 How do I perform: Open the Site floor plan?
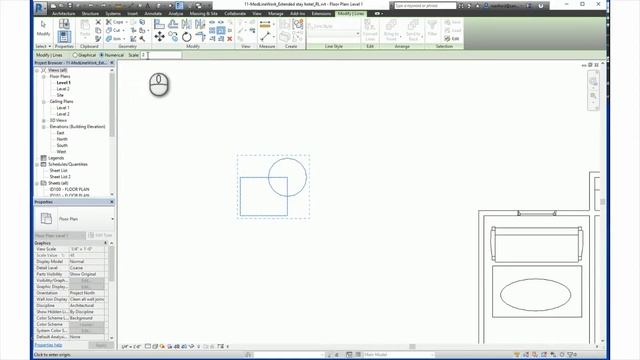[x=60, y=95]
